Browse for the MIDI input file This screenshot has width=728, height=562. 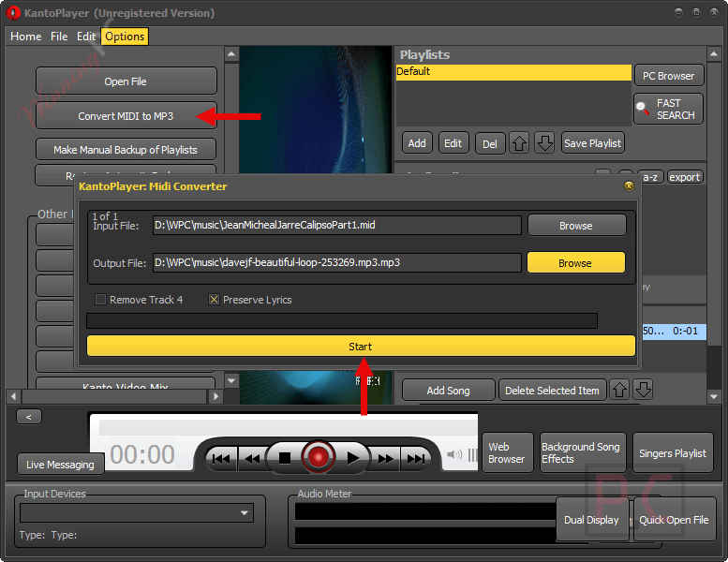click(x=576, y=226)
